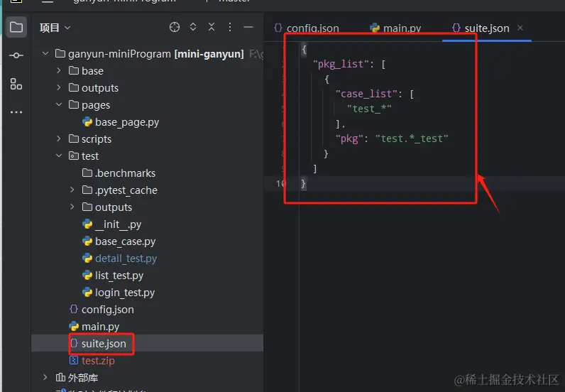Switch to the main.py editor tab
The width and height of the screenshot is (565, 392).
pyautogui.click(x=395, y=28)
